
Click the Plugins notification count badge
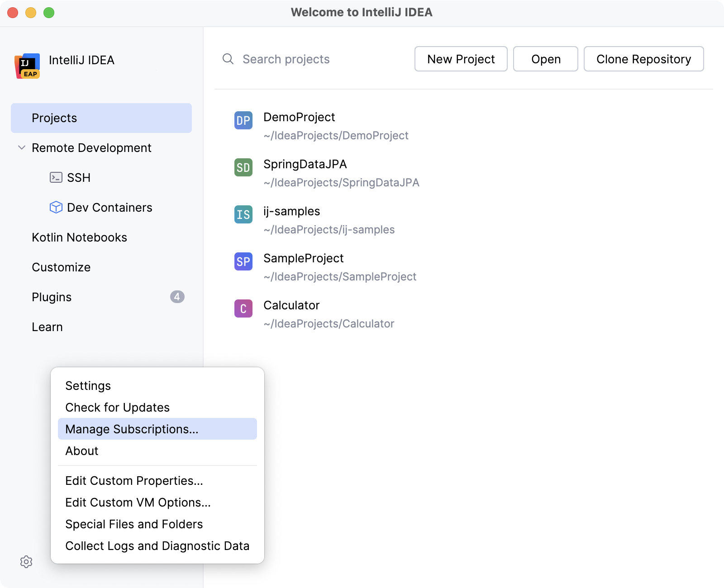coord(177,297)
